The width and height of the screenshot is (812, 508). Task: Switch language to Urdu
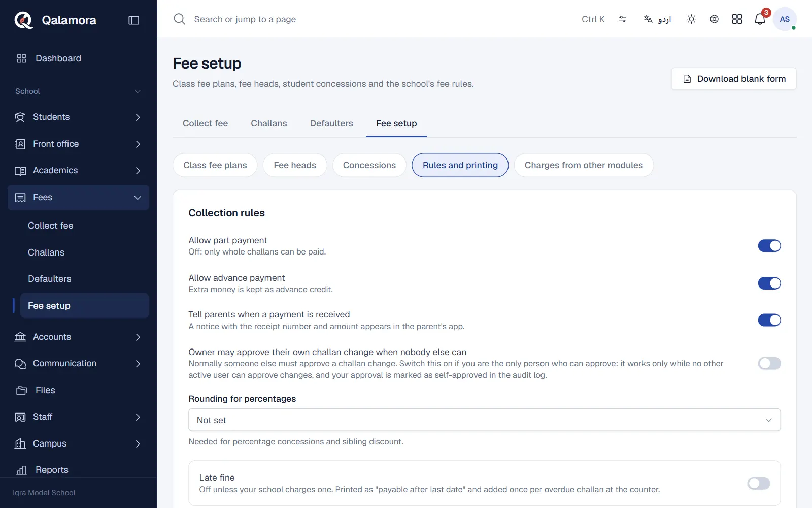[657, 19]
